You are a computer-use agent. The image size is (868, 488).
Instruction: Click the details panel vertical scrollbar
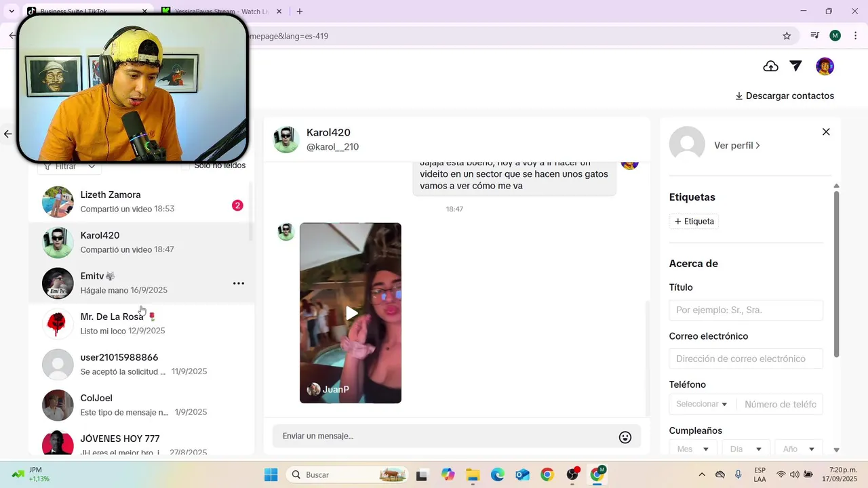point(836,274)
